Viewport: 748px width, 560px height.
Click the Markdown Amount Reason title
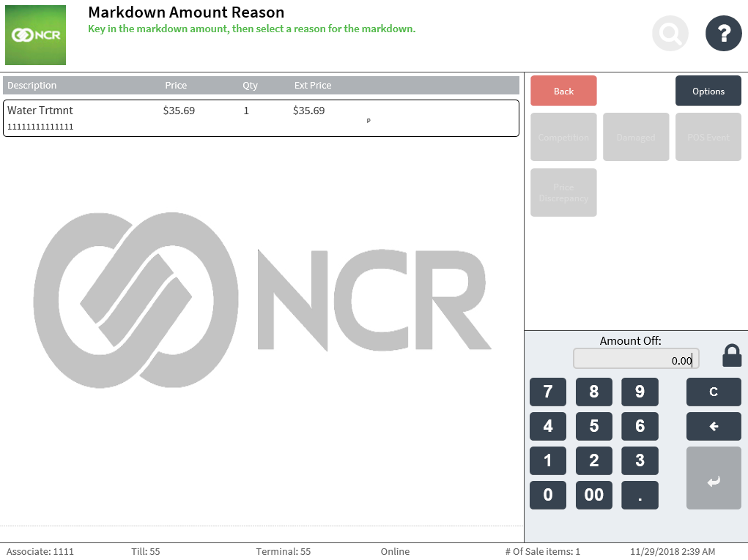186,12
